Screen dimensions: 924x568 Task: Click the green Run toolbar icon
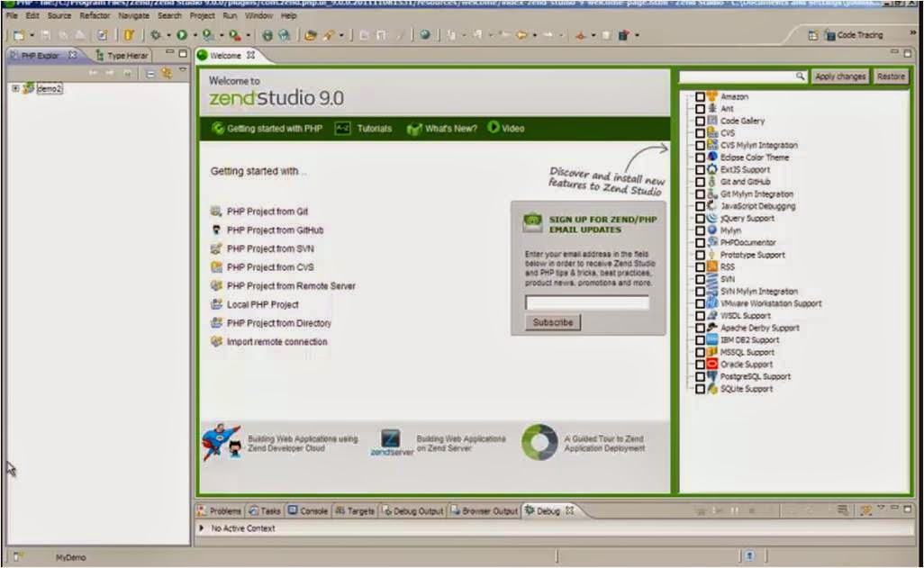pyautogui.click(x=182, y=35)
